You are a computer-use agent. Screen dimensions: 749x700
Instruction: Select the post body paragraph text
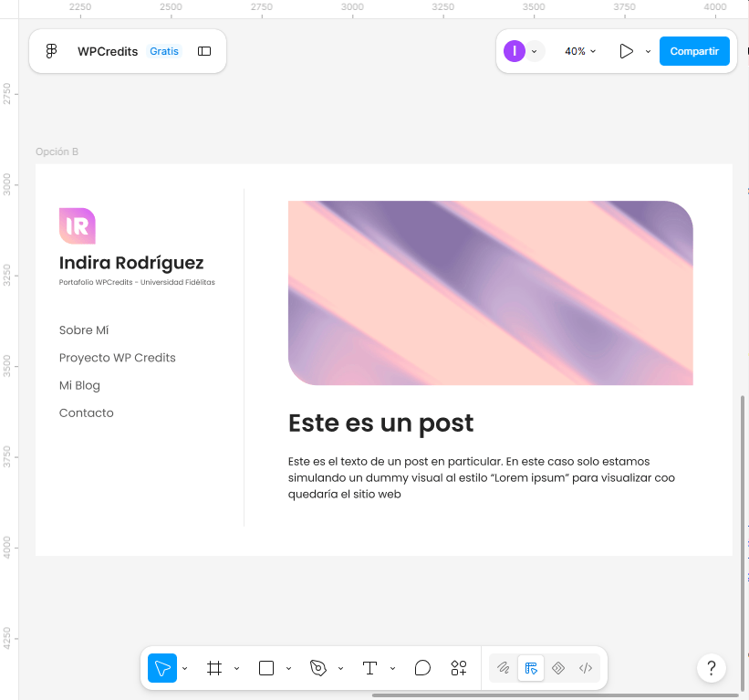482,478
